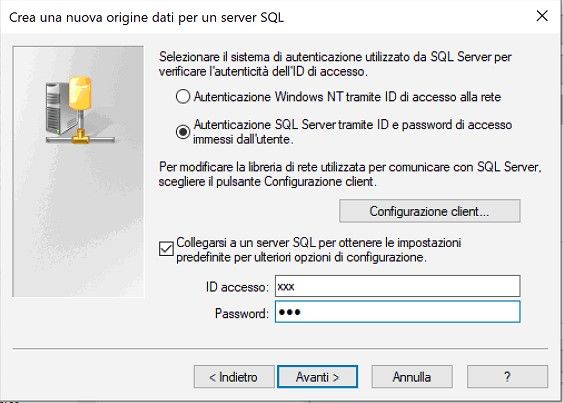Cancel the wizard with Annulla
563x403 pixels.
click(412, 377)
